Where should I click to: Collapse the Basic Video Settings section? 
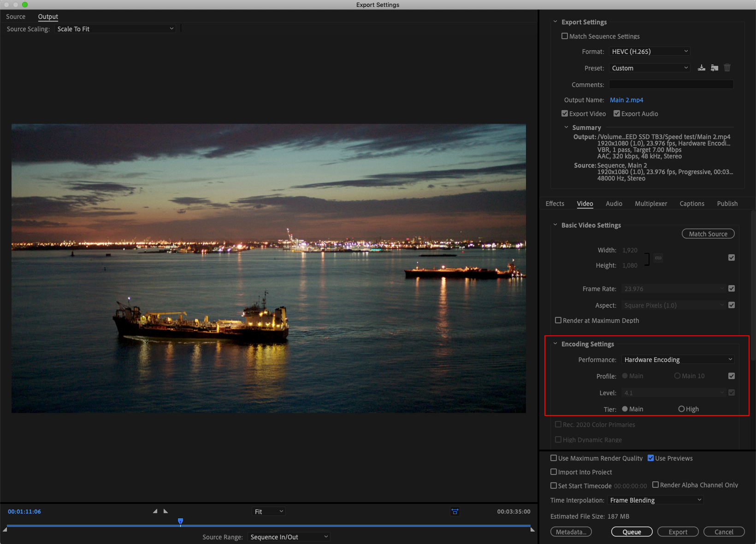[555, 225]
